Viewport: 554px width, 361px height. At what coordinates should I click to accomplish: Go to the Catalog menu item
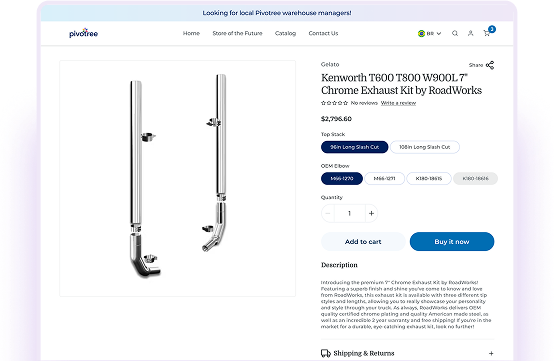click(285, 33)
